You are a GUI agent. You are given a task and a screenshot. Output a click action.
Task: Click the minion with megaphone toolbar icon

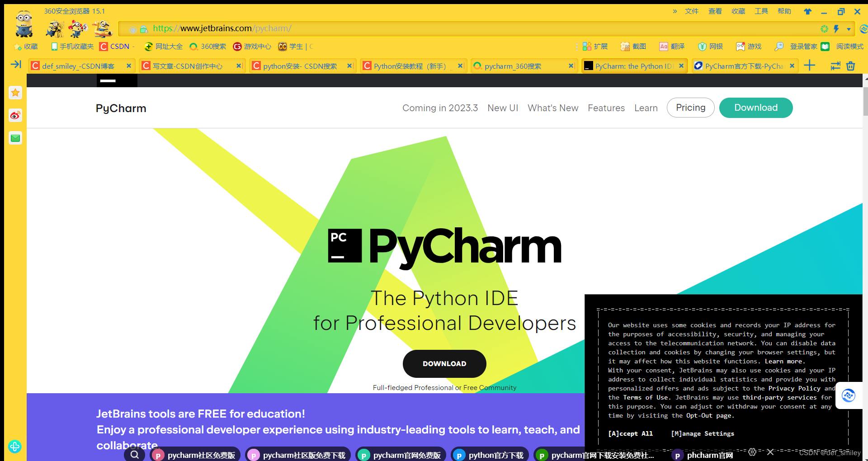[78, 29]
